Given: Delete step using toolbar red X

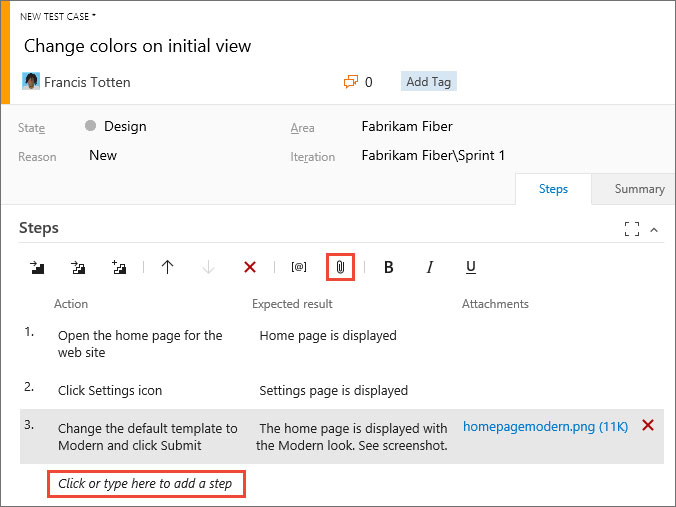Looking at the screenshot, I should 250,267.
